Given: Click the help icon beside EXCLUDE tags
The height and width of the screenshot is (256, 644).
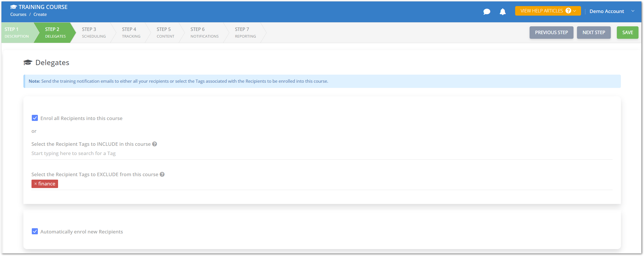Looking at the screenshot, I should coord(162,174).
